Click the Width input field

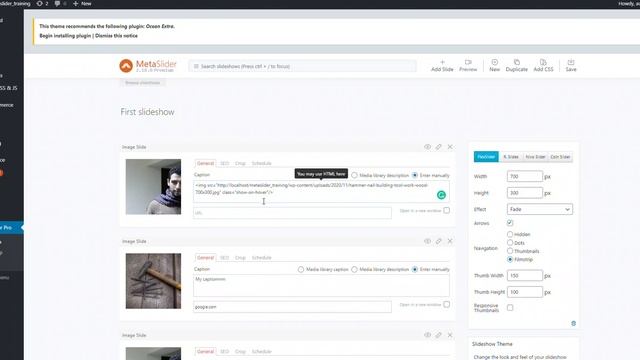coord(524,176)
